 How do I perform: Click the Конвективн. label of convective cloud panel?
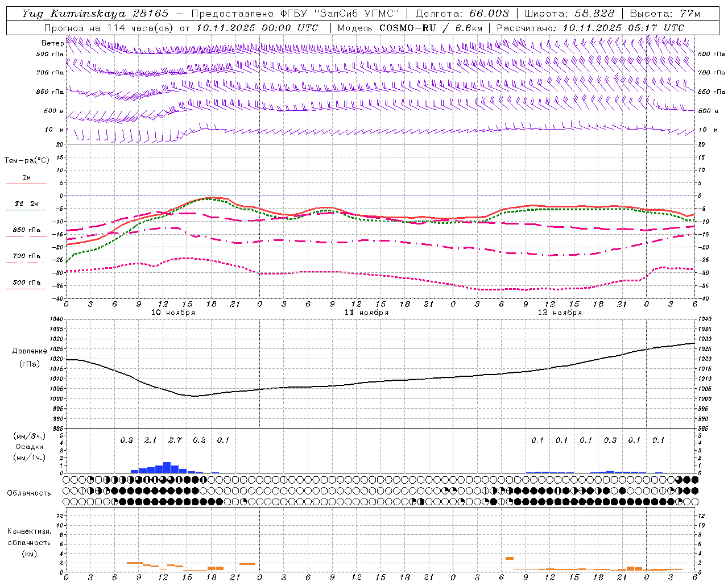pos(30,531)
